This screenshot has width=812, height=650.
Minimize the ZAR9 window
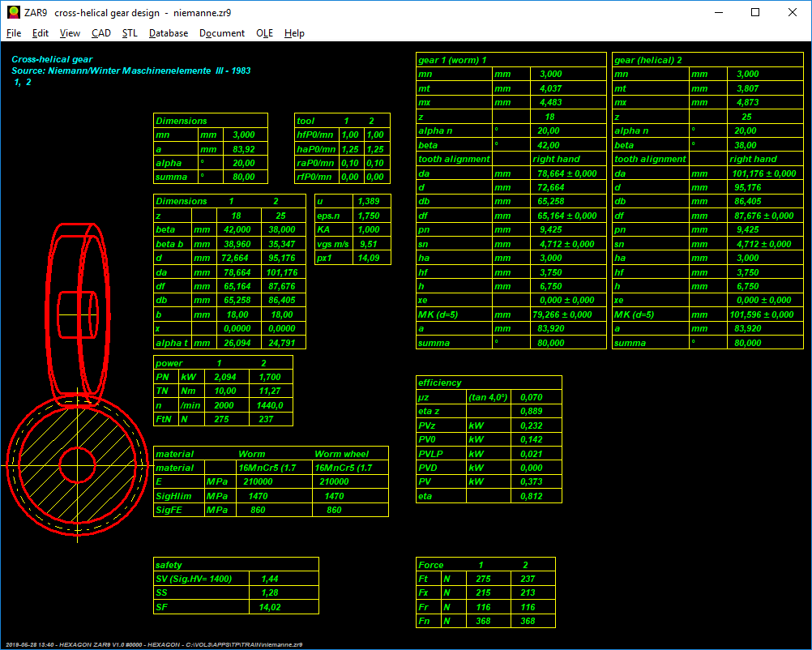click(x=718, y=12)
